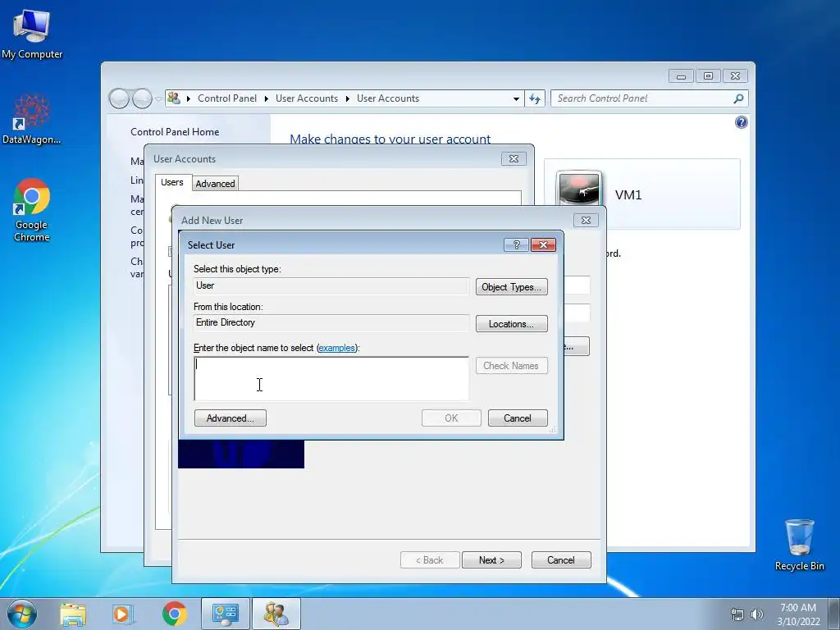Screen dimensions: 840x630
Task: Click Back in the Add New User wizard
Action: (x=430, y=560)
